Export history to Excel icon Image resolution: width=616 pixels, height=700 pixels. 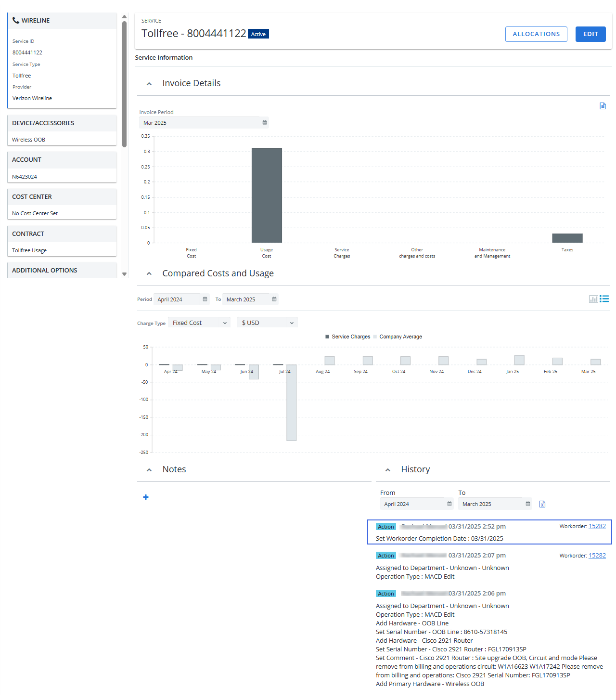(542, 504)
